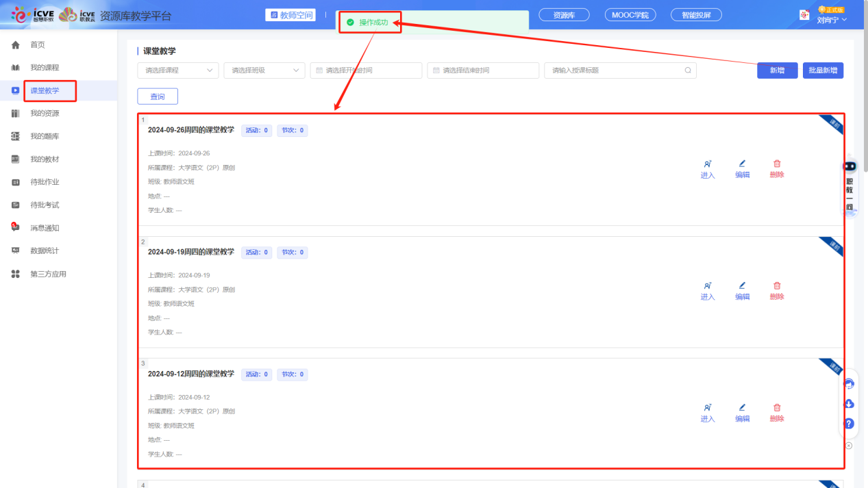Screen dimensions: 868x488
Task: Switch to MOOC学院 in top navigation
Action: 630,15
